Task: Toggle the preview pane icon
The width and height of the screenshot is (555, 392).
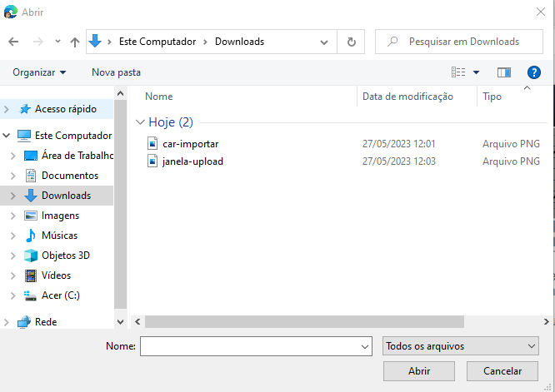Action: click(503, 72)
